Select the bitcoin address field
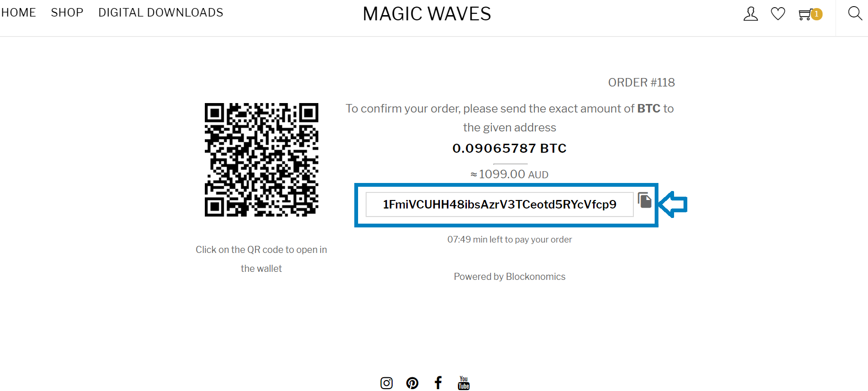The height and width of the screenshot is (391, 868). click(x=500, y=204)
